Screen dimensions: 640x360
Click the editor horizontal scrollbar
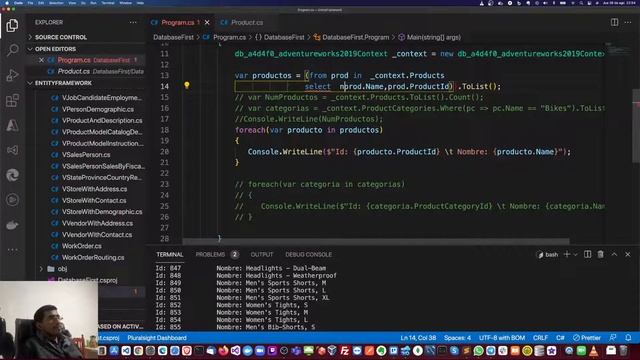click(376, 242)
